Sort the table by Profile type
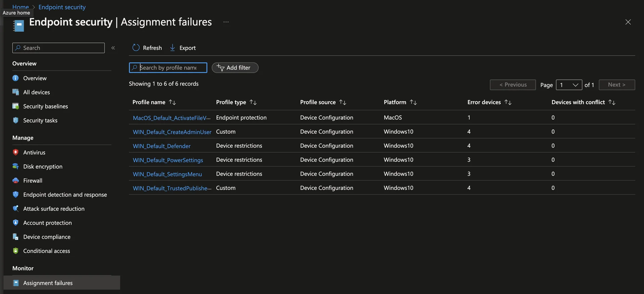 tap(253, 102)
